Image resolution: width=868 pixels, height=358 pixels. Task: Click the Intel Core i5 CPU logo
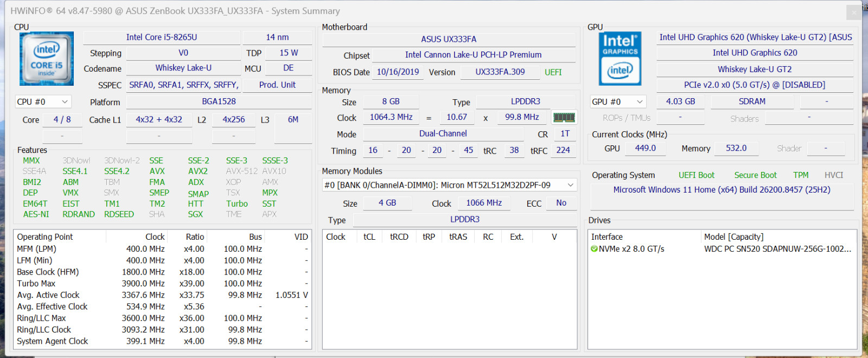[47, 59]
